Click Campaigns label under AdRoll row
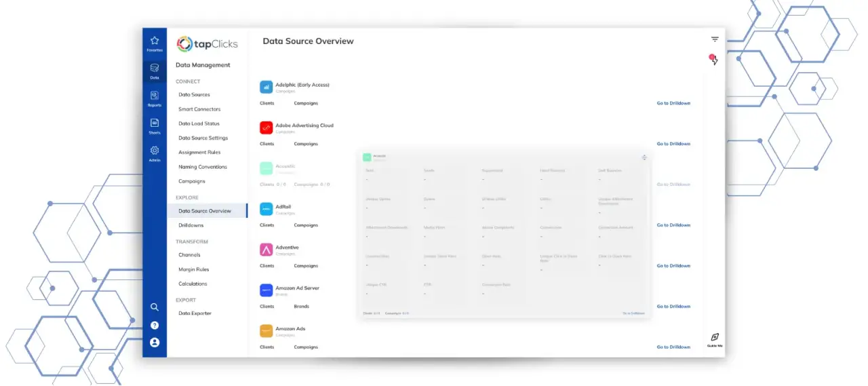 click(x=306, y=225)
